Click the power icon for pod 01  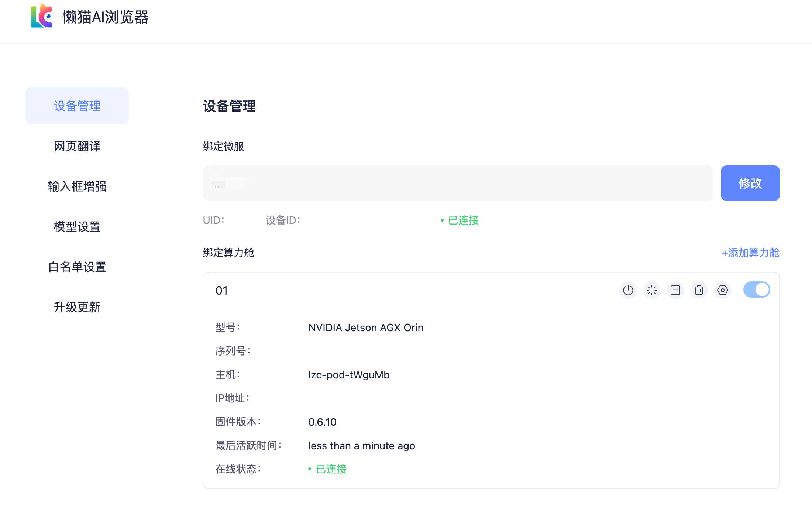628,290
